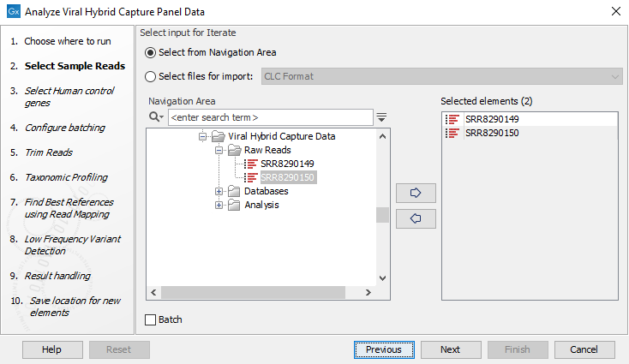Go to step Trim Reads
The image size is (629, 364).
(x=49, y=152)
